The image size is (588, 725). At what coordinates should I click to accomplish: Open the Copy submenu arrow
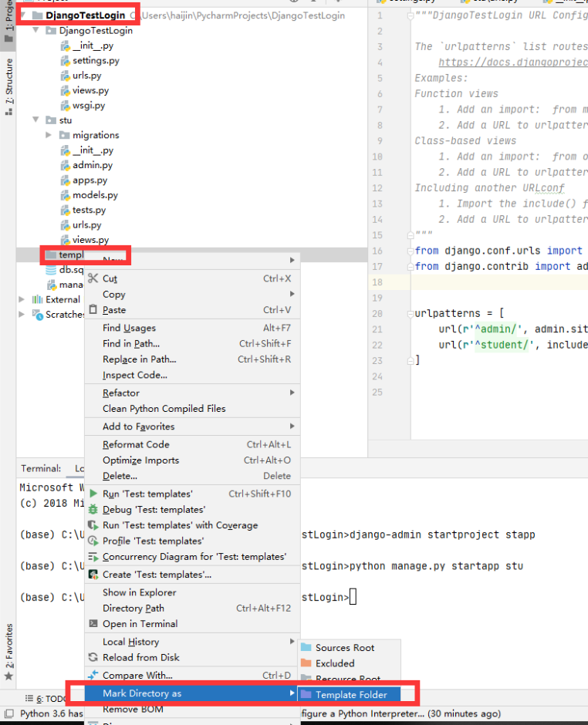point(292,294)
